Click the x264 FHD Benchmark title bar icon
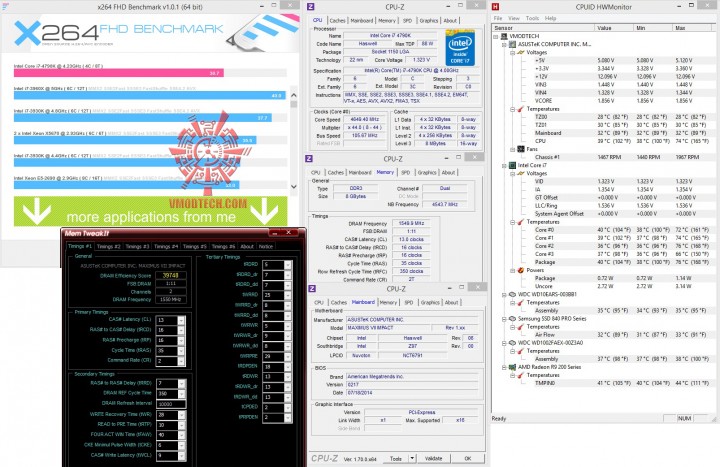Screen dimensions: 720x467 pyautogui.click(x=6, y=6)
